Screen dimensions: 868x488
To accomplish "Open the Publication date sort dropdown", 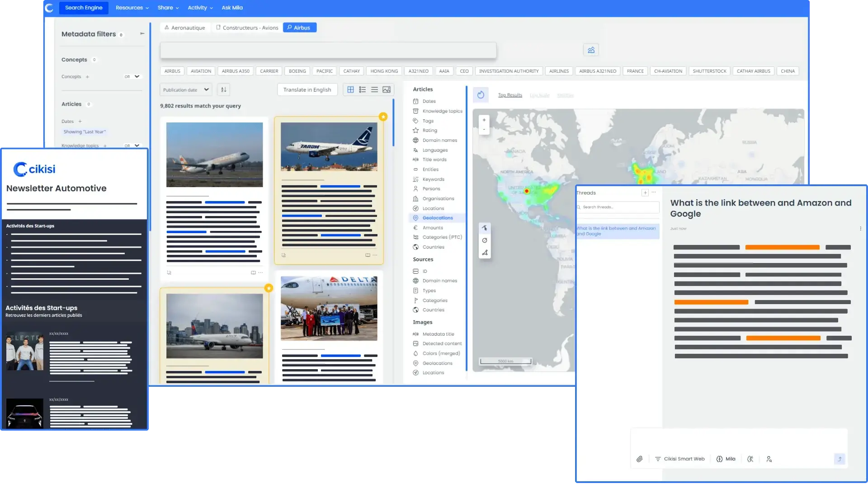I will coord(186,89).
